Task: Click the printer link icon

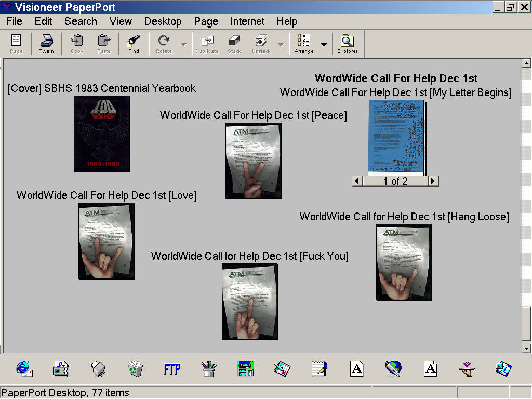Action: pos(98,369)
